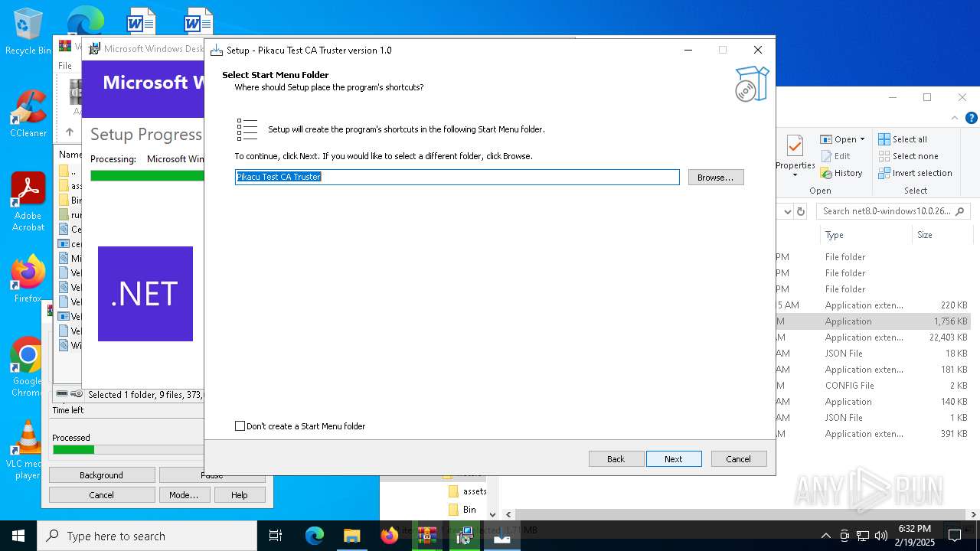Click the clock showing 6:32 PM

(915, 536)
